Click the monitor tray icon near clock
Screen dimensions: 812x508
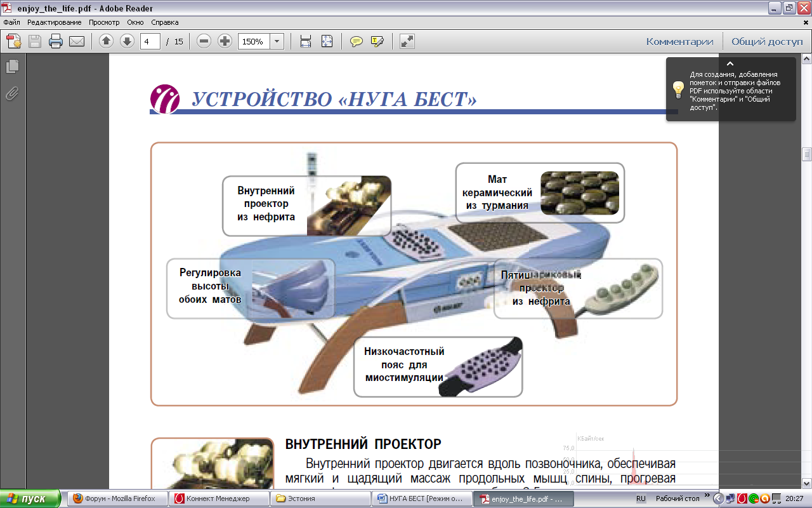pos(775,498)
